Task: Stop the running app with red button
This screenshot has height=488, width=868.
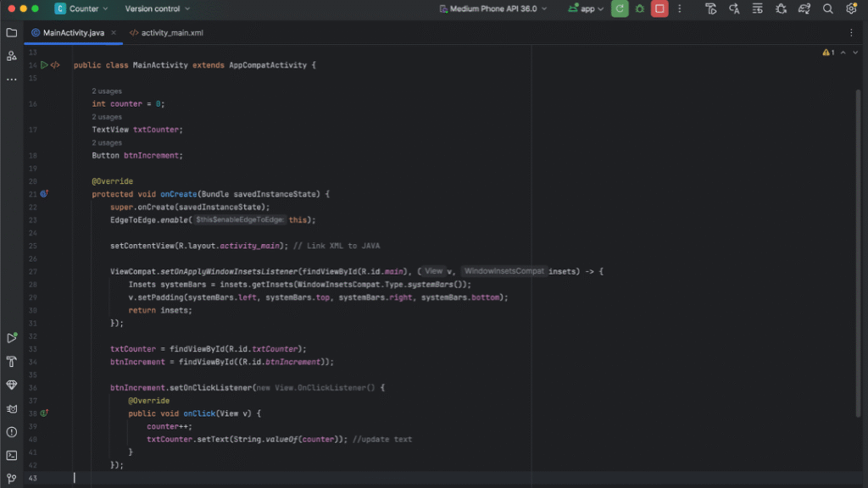Action: click(x=659, y=8)
